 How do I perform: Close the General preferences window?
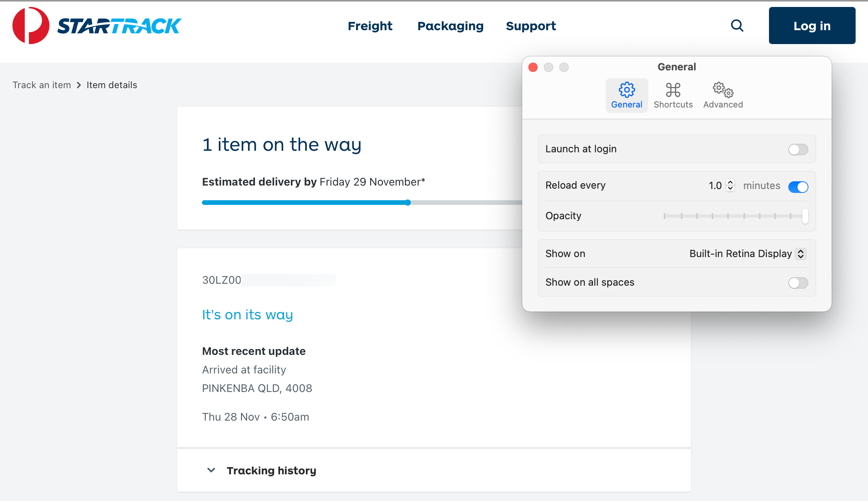pyautogui.click(x=533, y=67)
